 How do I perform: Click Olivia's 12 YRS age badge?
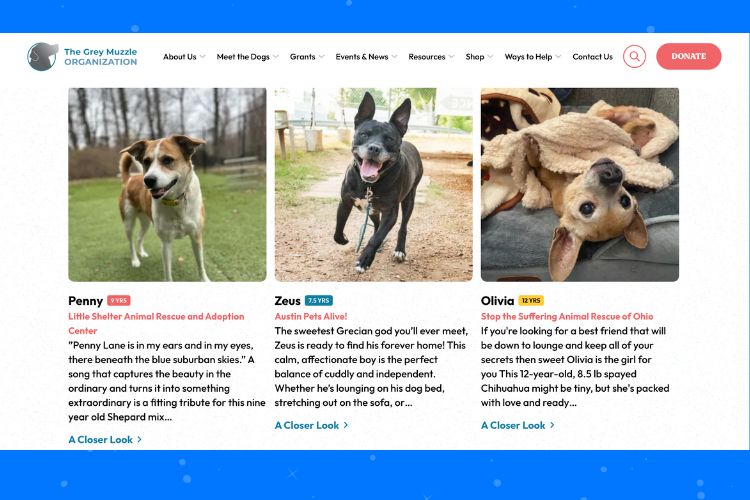tap(531, 300)
